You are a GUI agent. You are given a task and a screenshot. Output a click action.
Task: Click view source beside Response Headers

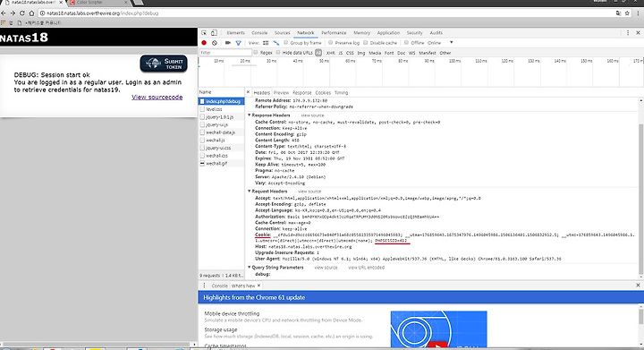tap(312, 115)
